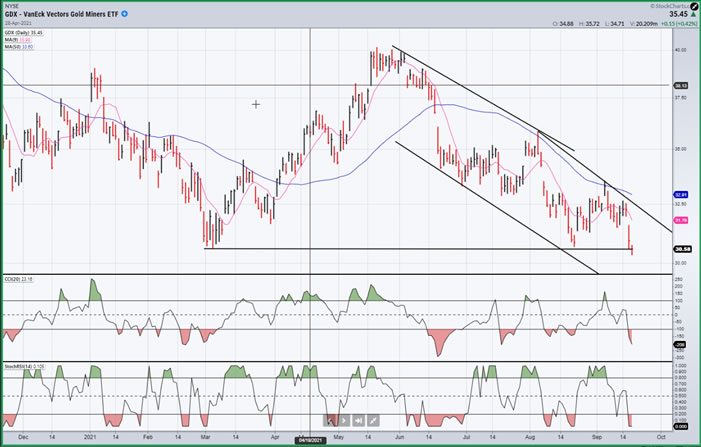Click the NYSE exchange label
The width and height of the screenshot is (701, 447).
pyautogui.click(x=11, y=6)
